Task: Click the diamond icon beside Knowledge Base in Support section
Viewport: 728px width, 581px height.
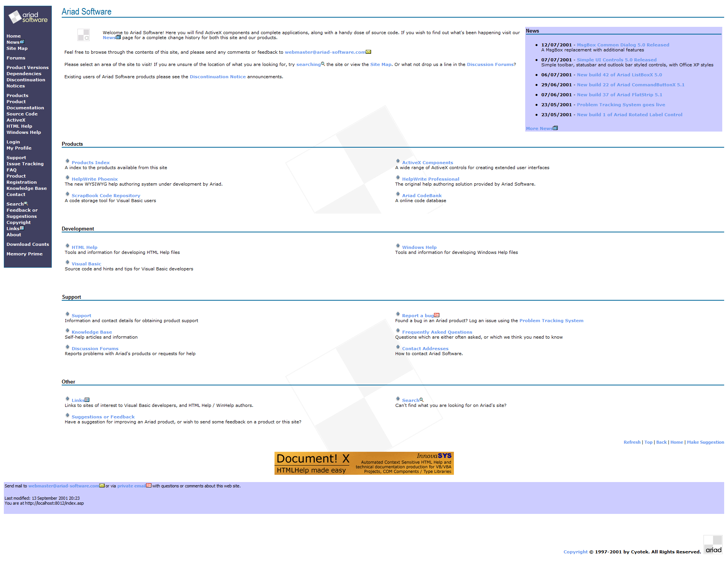Action: (x=67, y=331)
